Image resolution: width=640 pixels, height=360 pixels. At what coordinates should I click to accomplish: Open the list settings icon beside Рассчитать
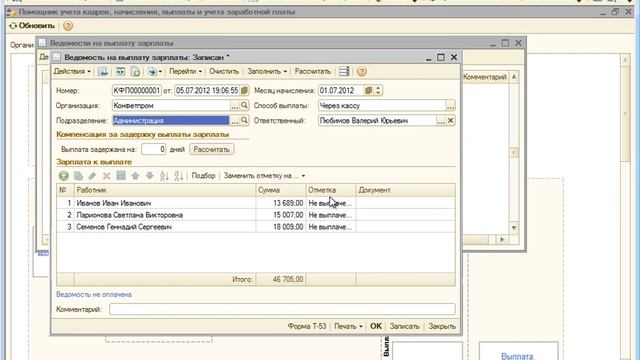[x=344, y=71]
